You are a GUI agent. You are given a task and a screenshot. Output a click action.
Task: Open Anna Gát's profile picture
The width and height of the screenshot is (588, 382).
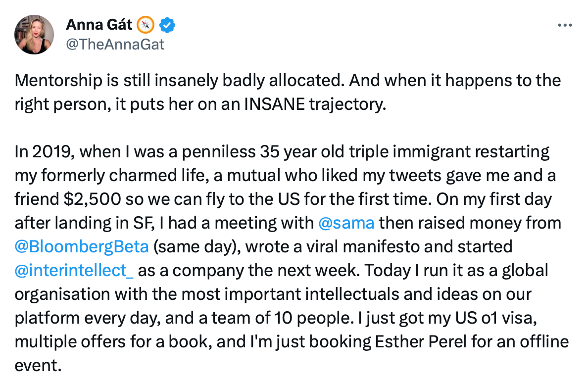point(34,35)
